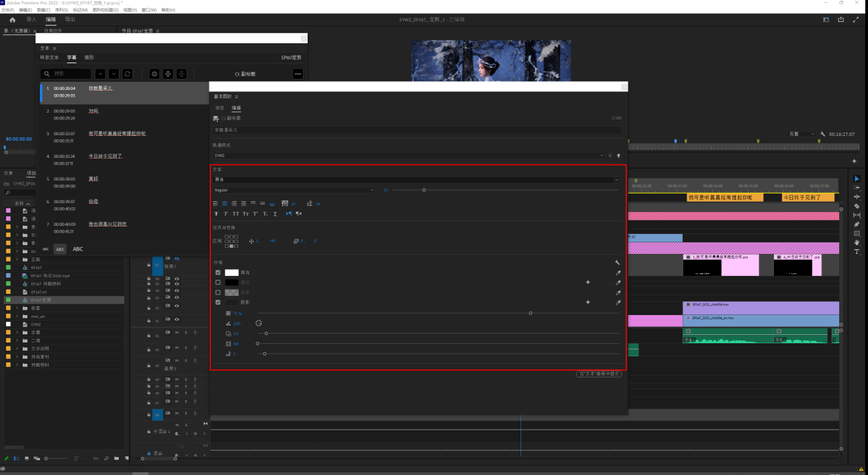The image size is (868, 475).
Task: Uncheck the 填充 fill checkbox
Action: click(x=218, y=273)
